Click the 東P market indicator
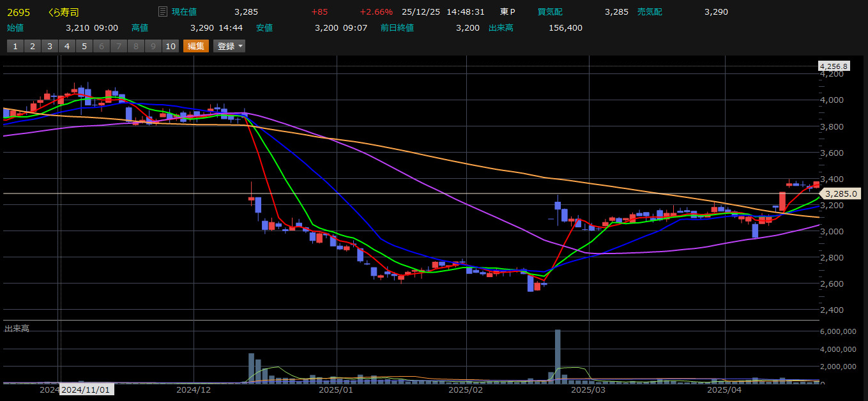 tap(508, 12)
